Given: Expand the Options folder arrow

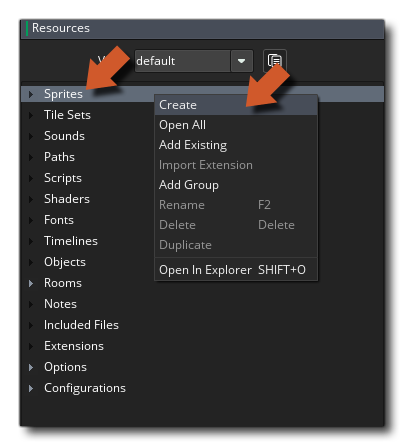Looking at the screenshot, I should 31,367.
